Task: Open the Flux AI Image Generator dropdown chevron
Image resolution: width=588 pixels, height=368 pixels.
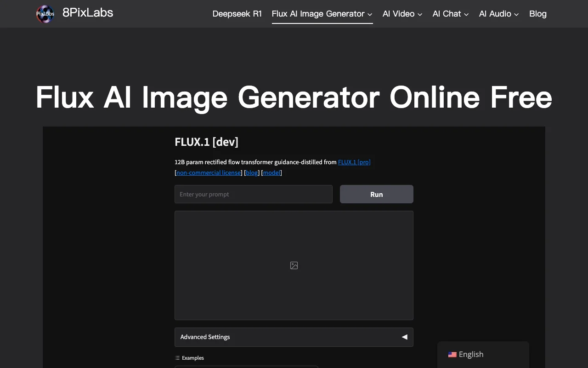Action: pyautogui.click(x=370, y=14)
